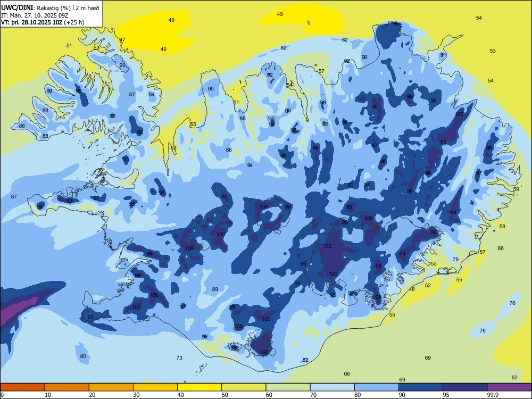Click the '99.9' legend scale label

(x=493, y=395)
